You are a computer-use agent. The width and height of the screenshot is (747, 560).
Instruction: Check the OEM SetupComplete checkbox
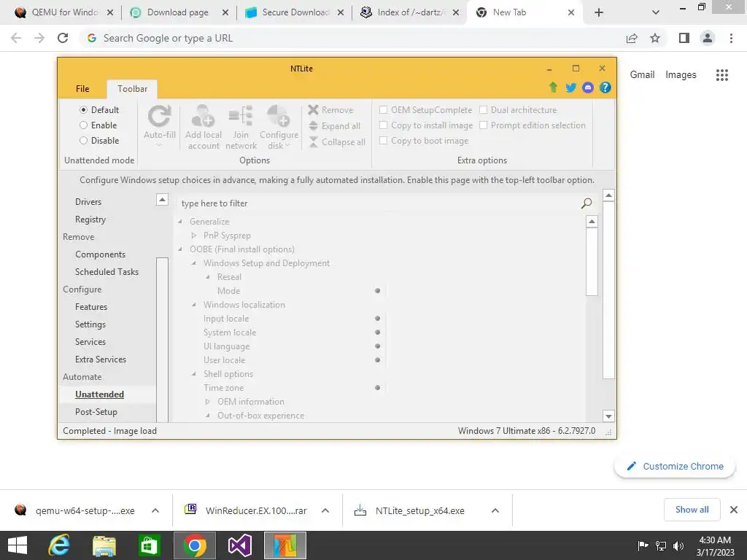coord(383,110)
